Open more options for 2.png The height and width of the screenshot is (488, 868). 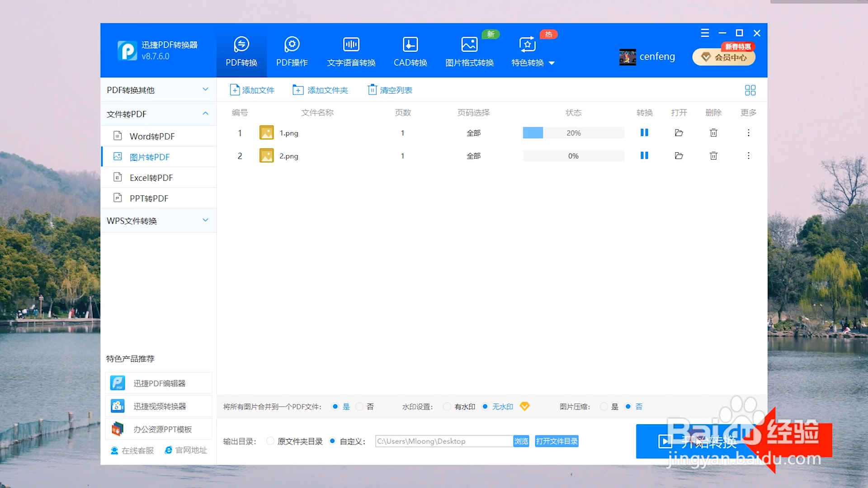pos(749,155)
